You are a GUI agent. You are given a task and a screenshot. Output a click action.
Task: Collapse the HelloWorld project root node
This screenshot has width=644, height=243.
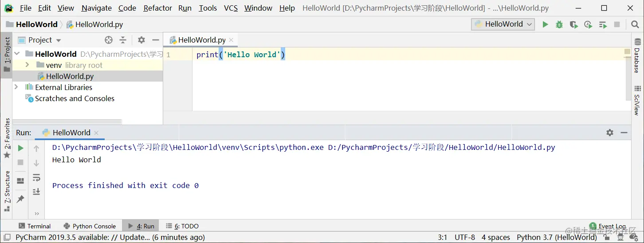coord(17,54)
